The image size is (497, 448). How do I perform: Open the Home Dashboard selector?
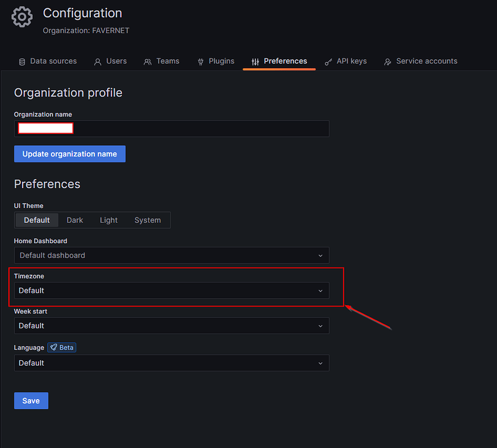[x=171, y=255]
